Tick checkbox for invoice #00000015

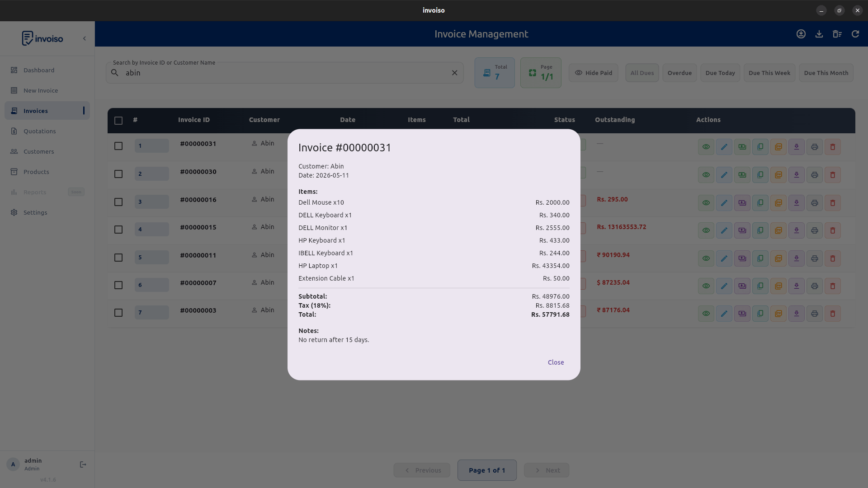coord(118,230)
